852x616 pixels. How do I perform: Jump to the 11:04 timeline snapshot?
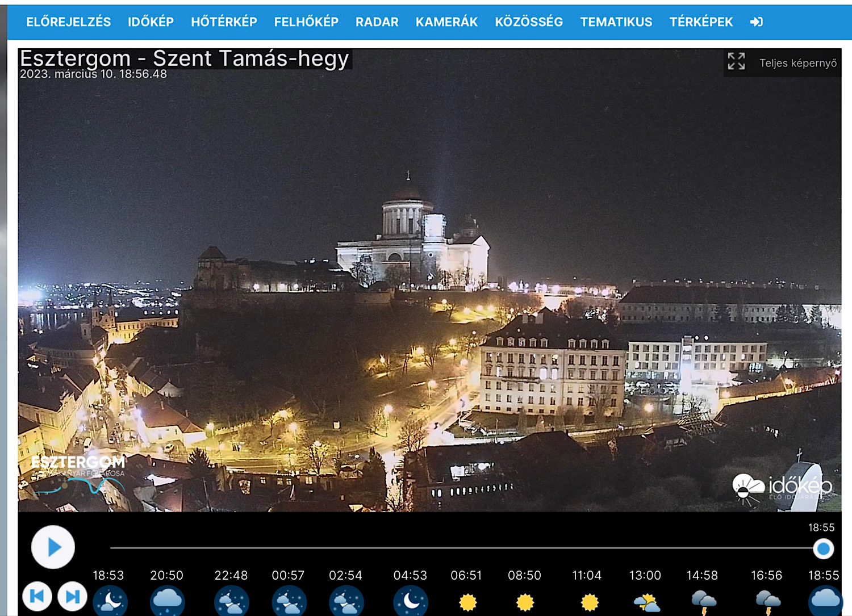(587, 576)
